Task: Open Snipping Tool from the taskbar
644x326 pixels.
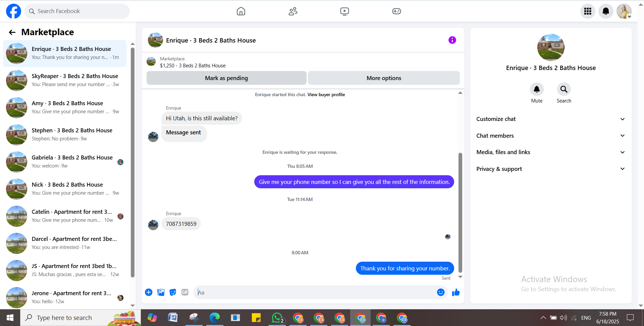Action: click(x=194, y=318)
